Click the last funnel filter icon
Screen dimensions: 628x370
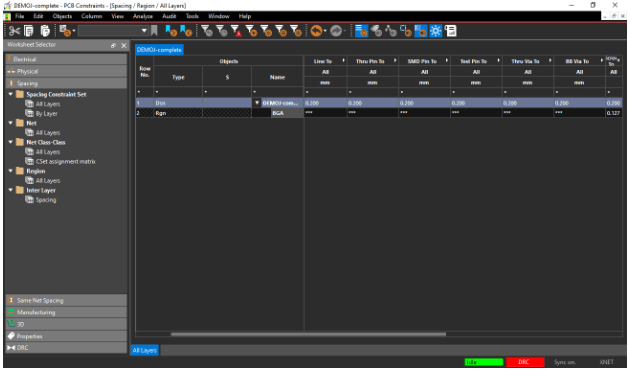(x=296, y=31)
